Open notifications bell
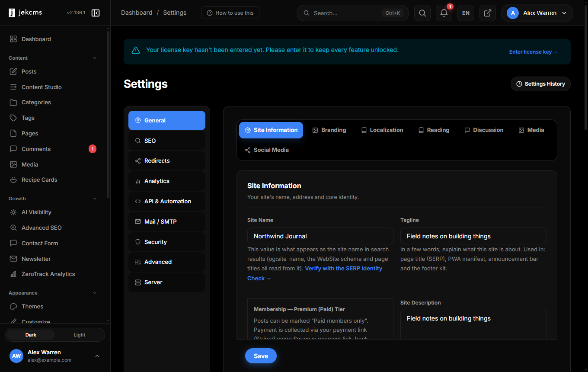The width and height of the screenshot is (588, 372). pyautogui.click(x=444, y=13)
